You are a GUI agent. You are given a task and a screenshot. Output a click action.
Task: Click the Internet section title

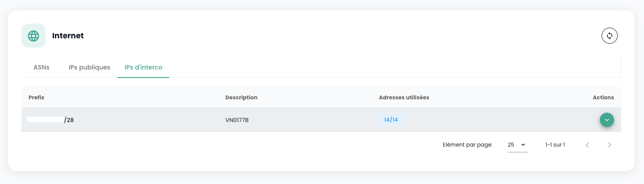pos(68,36)
